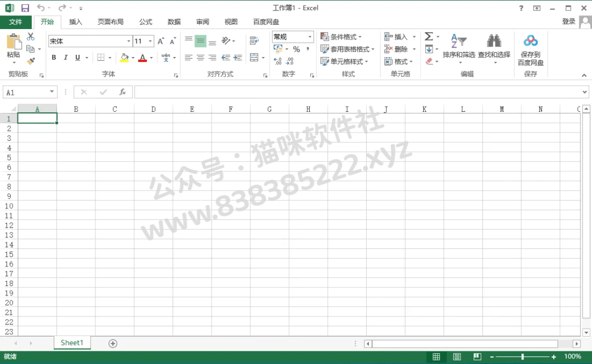Image resolution: width=592 pixels, height=364 pixels.
Task: Click the 插入 cells insert button
Action: [396, 37]
